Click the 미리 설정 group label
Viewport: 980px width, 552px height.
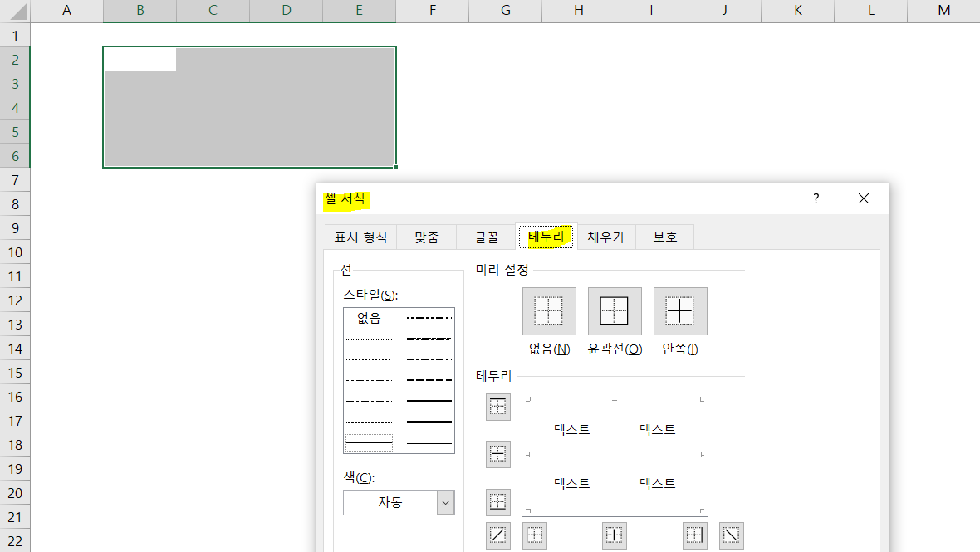502,270
